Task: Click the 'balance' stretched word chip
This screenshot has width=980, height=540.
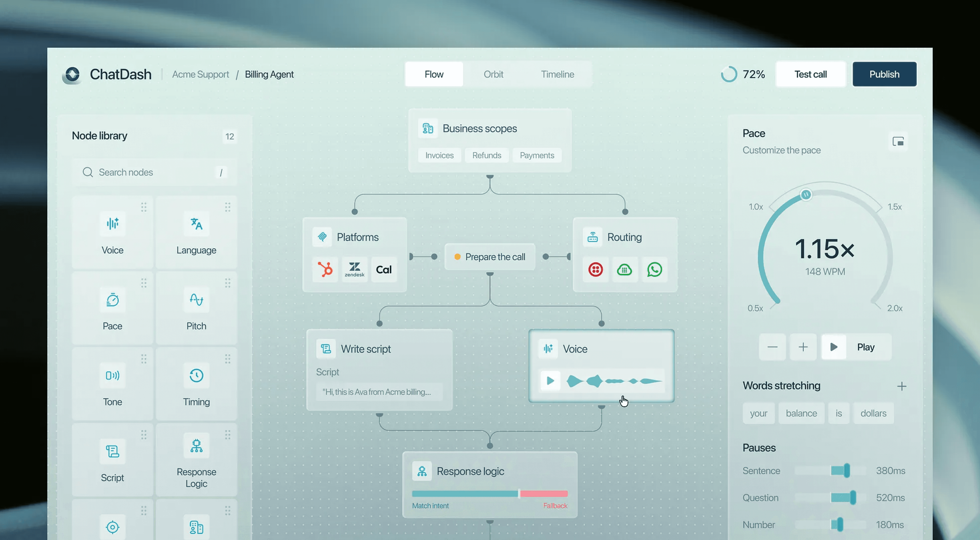Action: [801, 413]
